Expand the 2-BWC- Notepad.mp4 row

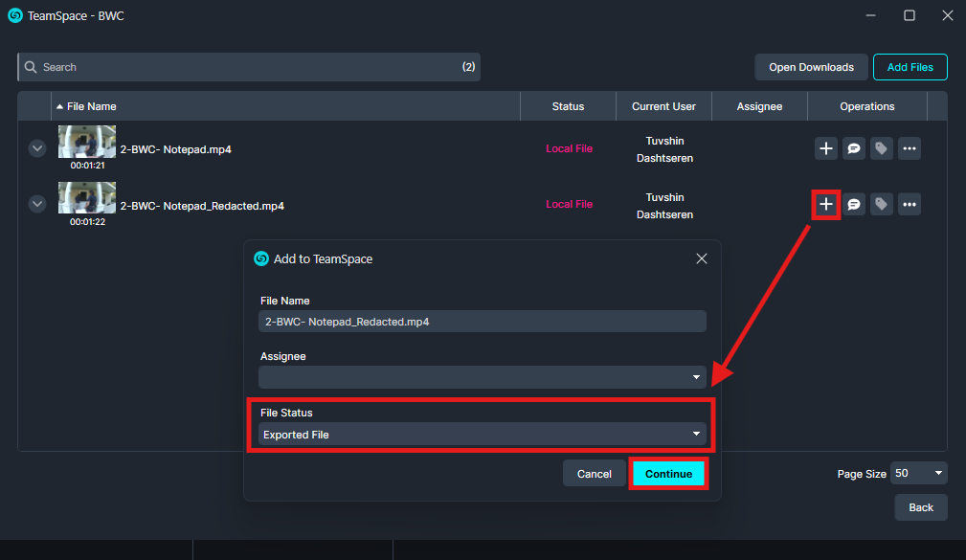coord(37,148)
